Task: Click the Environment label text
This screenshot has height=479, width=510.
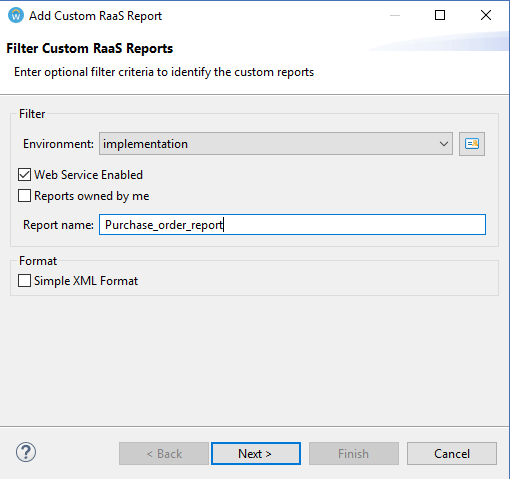Action: point(58,144)
